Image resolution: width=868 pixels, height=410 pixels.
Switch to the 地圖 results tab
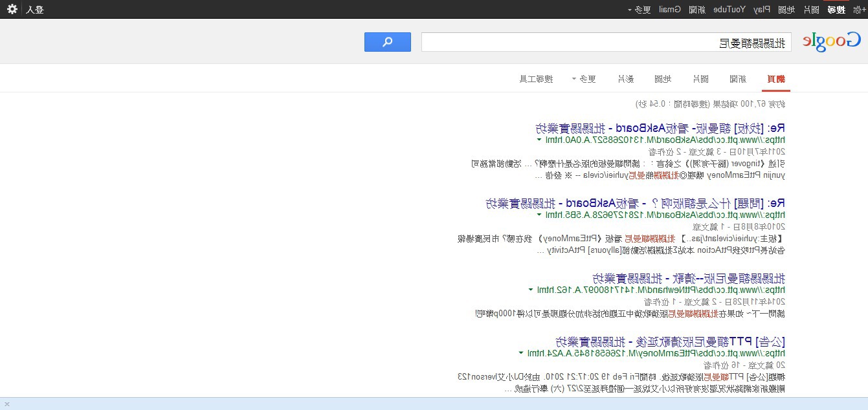point(663,79)
